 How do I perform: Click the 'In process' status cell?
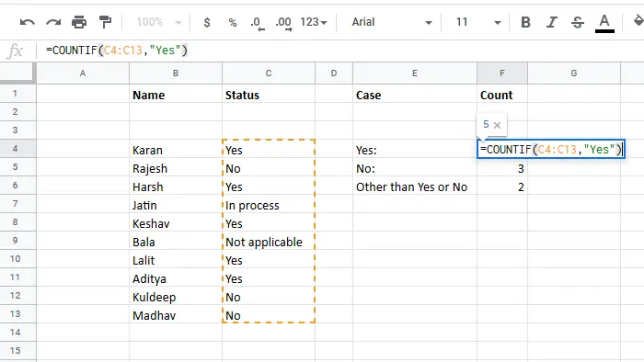pyautogui.click(x=269, y=205)
